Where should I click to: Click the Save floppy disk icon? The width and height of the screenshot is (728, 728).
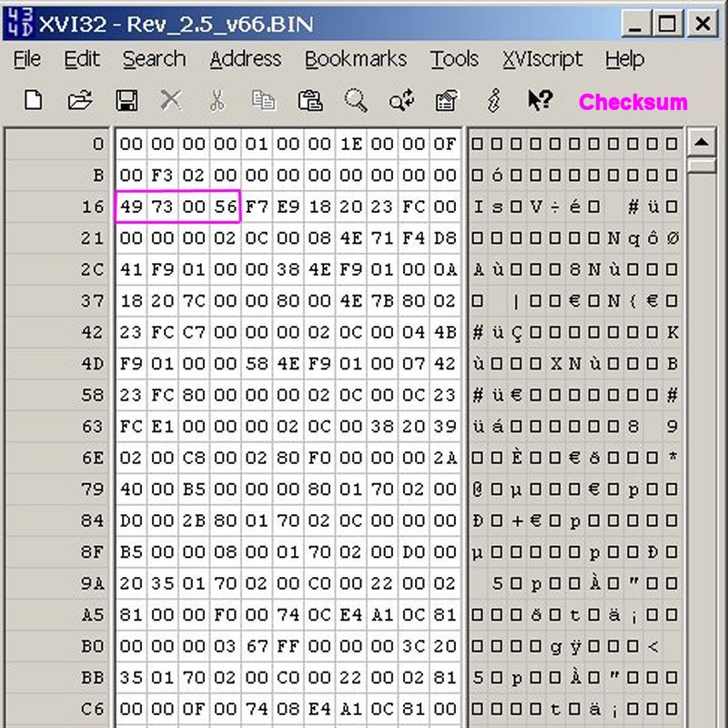(x=126, y=100)
